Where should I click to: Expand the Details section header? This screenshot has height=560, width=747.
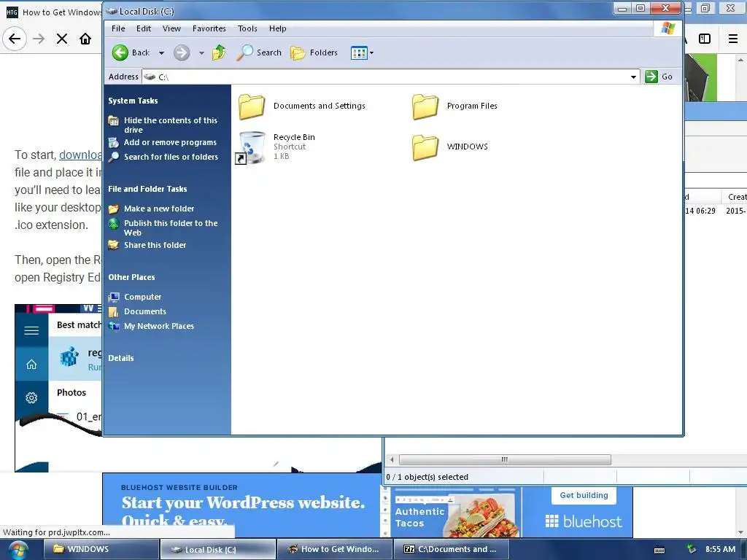tap(121, 358)
